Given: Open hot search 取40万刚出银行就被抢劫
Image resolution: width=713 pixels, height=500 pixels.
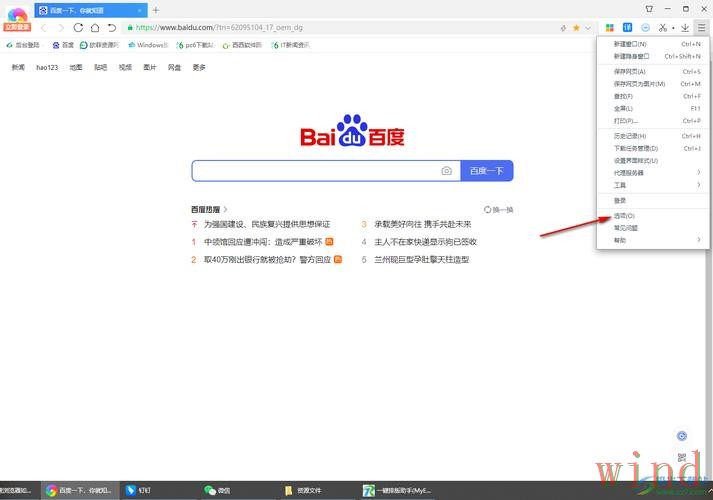Looking at the screenshot, I should (267, 260).
